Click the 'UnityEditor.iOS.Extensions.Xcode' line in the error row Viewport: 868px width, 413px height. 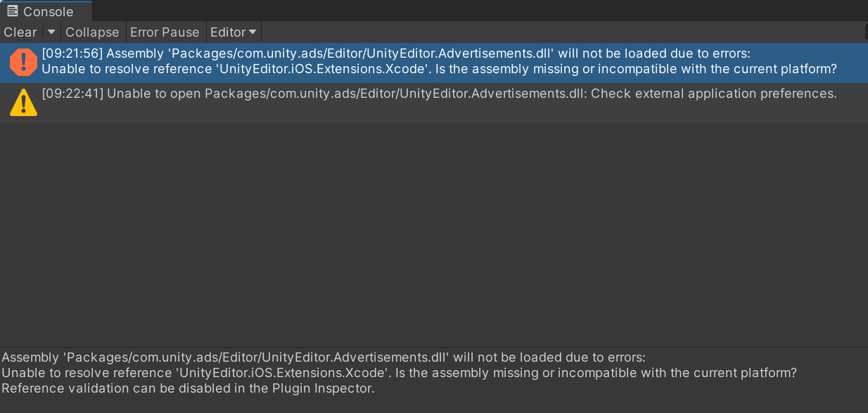(439, 69)
